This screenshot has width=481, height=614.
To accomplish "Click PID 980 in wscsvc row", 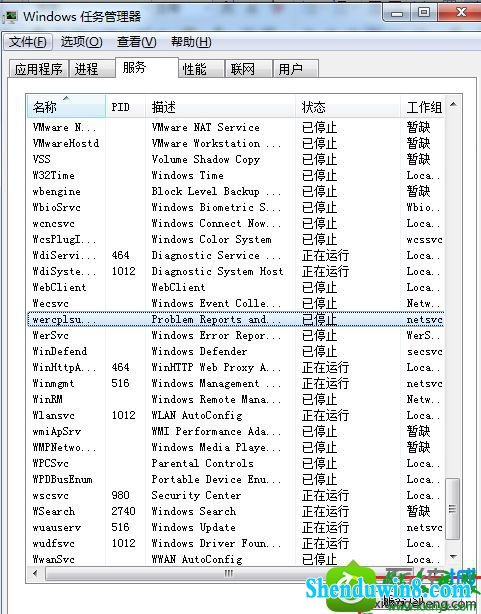I will pyautogui.click(x=120, y=495).
